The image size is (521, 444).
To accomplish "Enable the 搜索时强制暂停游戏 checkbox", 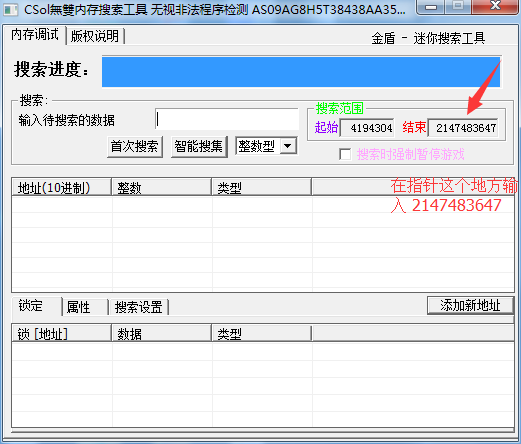I will coord(345,154).
